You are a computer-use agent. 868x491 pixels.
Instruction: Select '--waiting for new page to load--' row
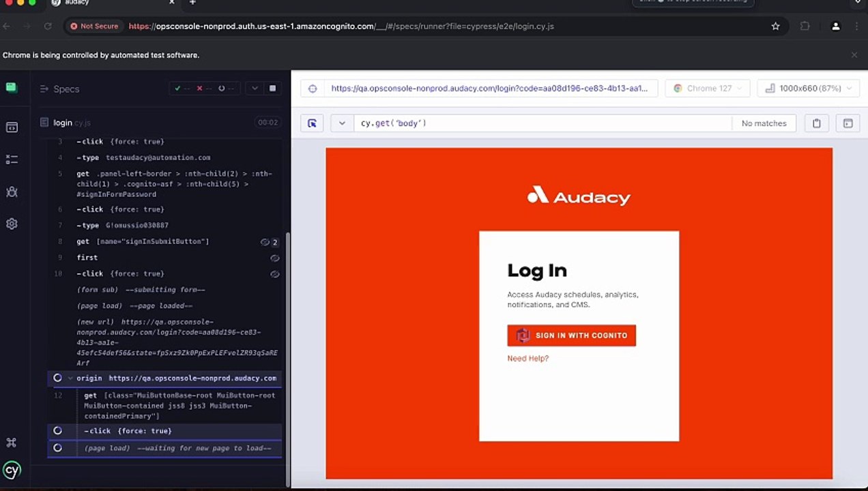pos(164,448)
